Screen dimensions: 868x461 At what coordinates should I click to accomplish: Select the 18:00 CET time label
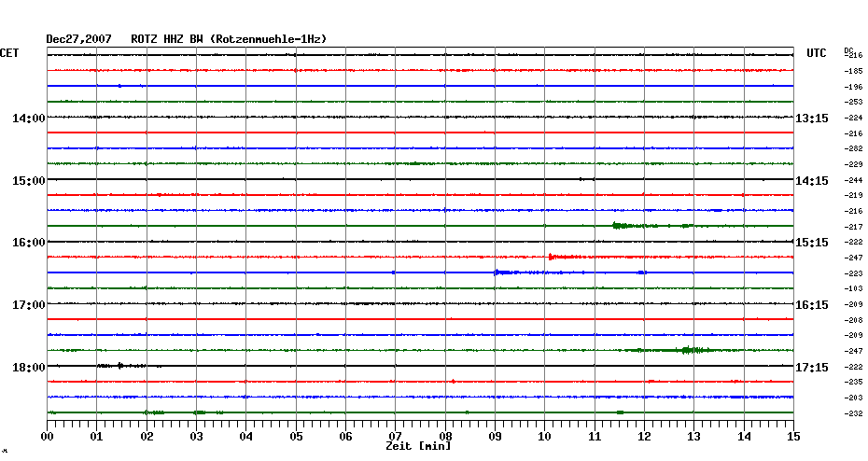[x=29, y=368]
